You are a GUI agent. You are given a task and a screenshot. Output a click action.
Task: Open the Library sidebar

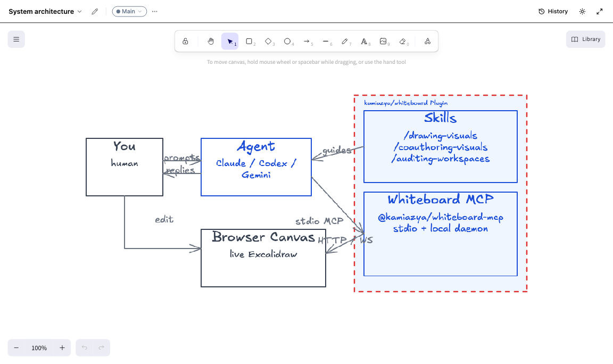coord(586,39)
